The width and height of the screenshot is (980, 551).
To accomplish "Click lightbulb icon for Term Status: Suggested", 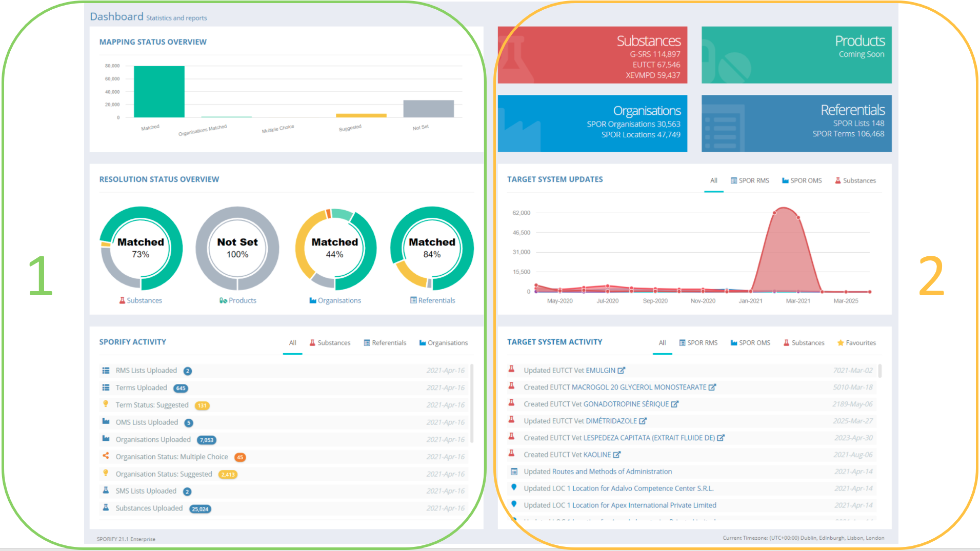I will coord(106,404).
